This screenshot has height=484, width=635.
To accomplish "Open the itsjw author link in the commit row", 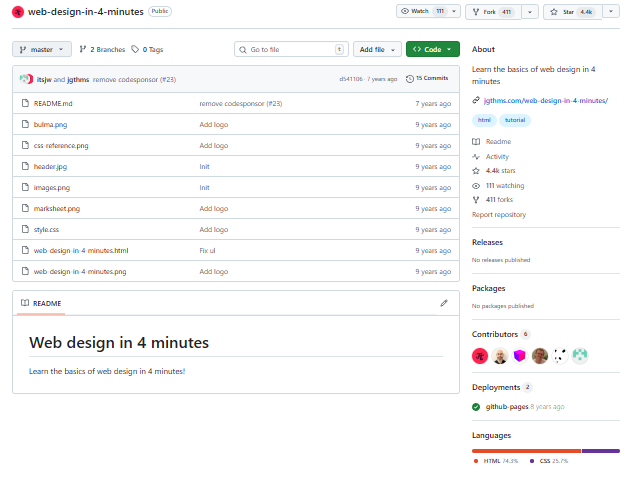I will [x=44, y=79].
